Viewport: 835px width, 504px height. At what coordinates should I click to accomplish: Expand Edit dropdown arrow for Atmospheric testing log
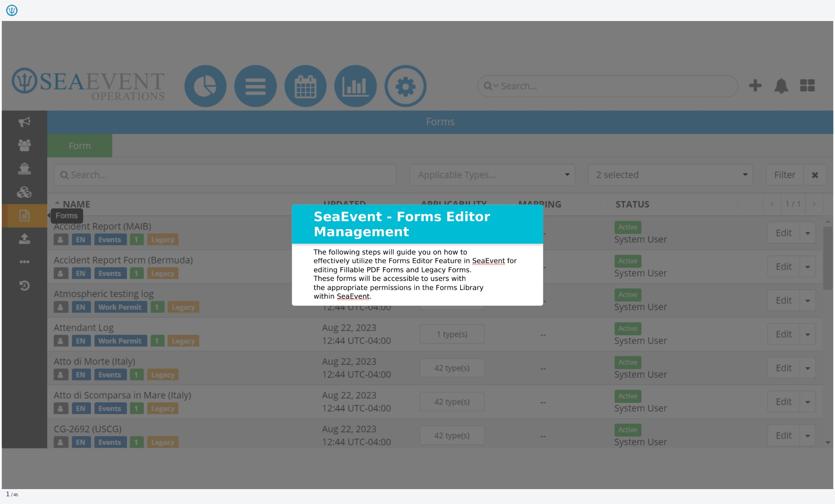[807, 301]
